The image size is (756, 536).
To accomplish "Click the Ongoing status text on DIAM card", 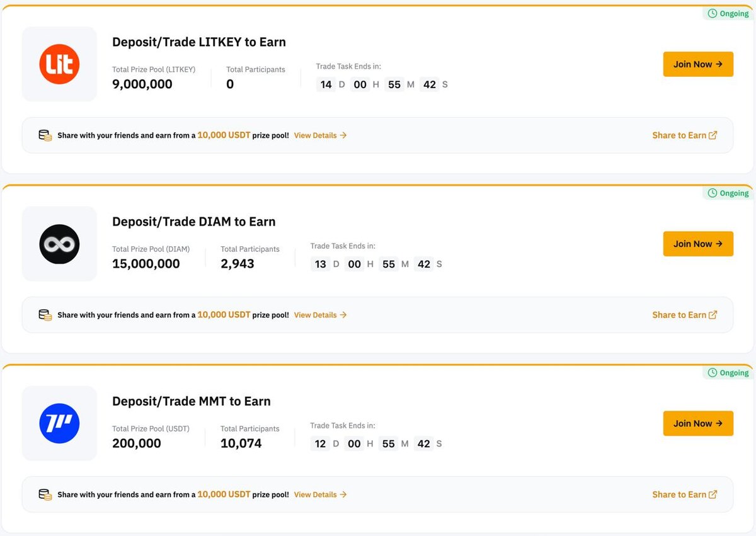I will click(x=734, y=193).
